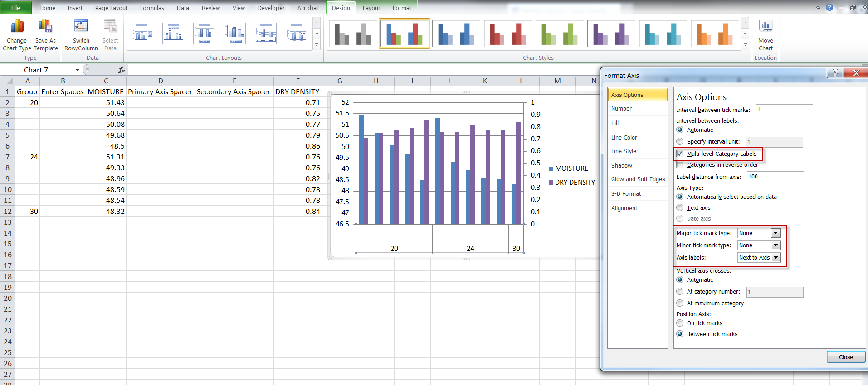This screenshot has width=868, height=385.
Task: Pick the gray chart style thumbnail
Action: 352,34
